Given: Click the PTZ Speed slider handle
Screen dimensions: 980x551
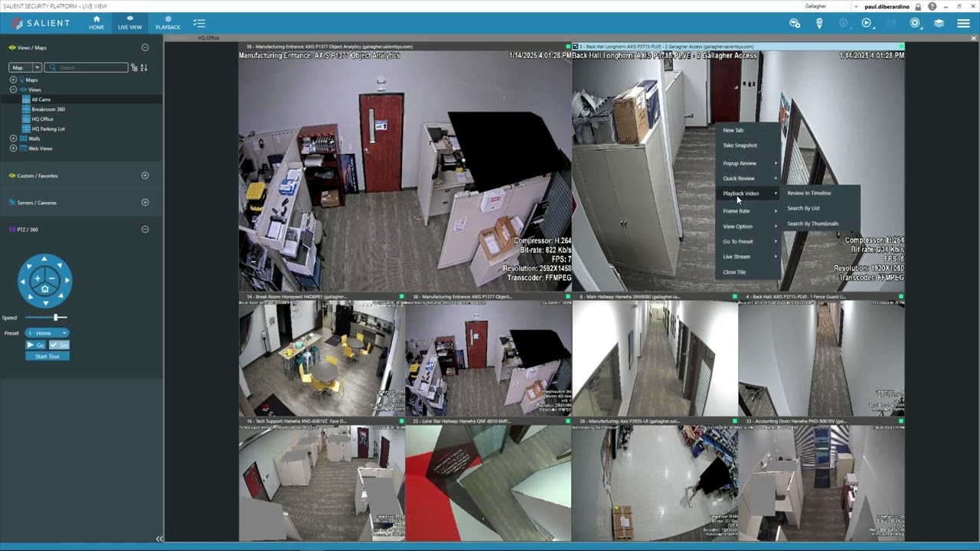Looking at the screenshot, I should pos(56,318).
